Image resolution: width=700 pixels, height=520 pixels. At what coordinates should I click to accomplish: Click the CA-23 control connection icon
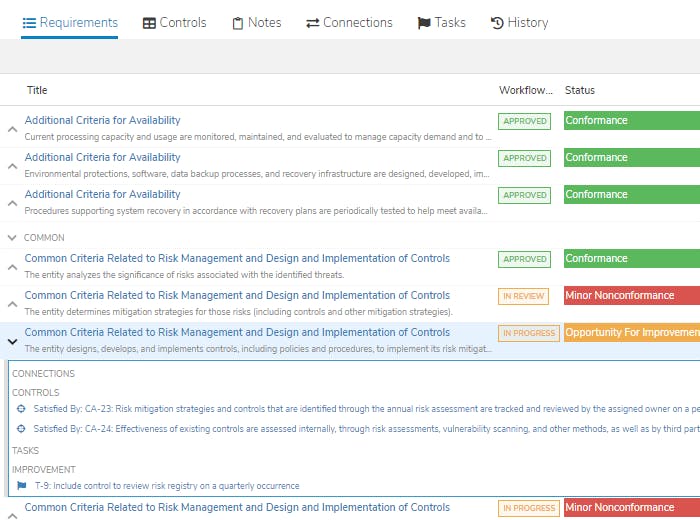pos(22,409)
